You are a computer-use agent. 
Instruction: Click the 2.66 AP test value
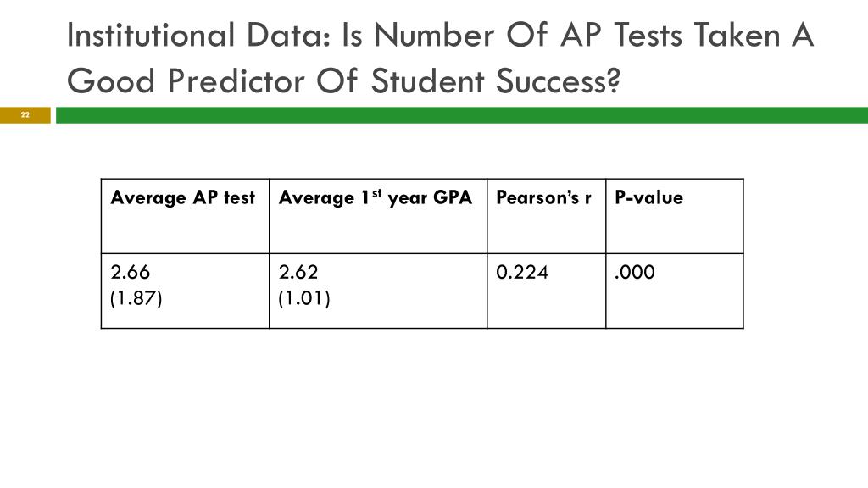point(130,272)
